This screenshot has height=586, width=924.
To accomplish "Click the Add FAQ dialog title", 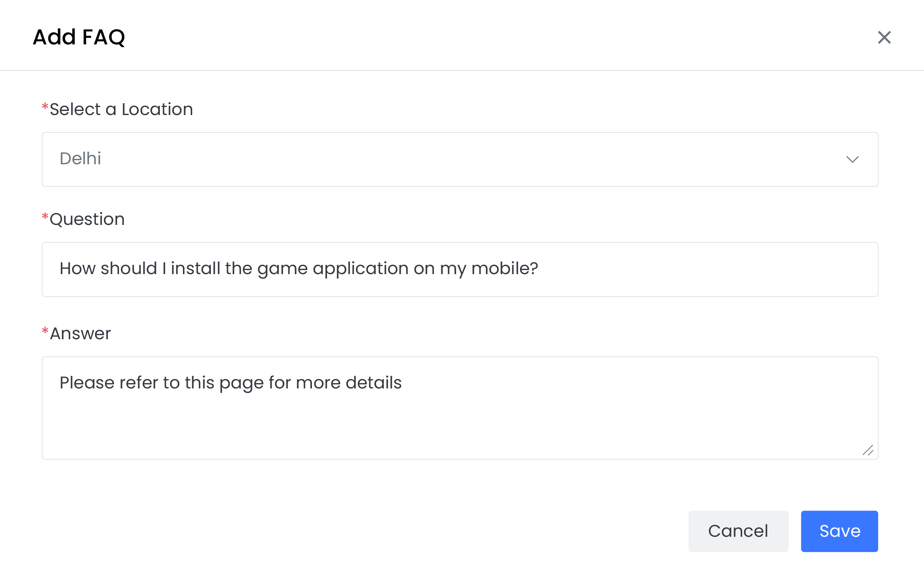I will [79, 37].
